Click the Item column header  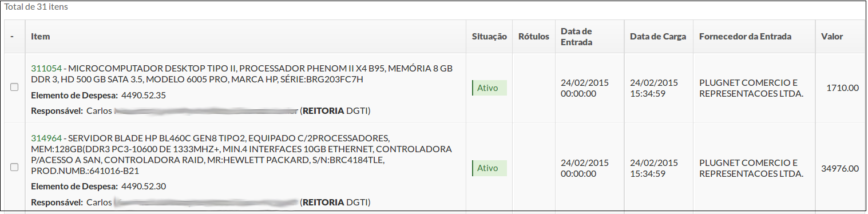tap(41, 37)
